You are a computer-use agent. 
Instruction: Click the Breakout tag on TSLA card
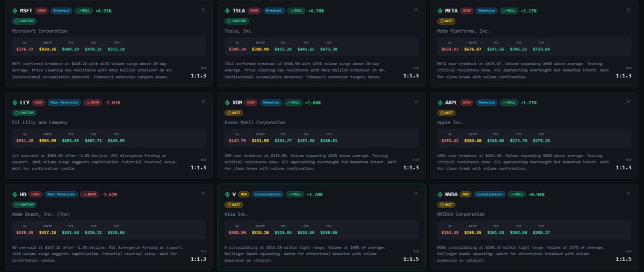coord(274,11)
